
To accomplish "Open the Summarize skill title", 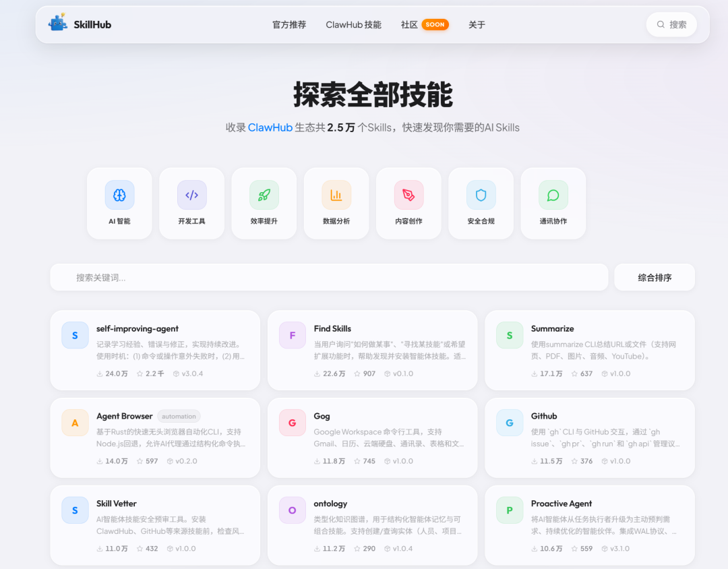I will point(553,328).
